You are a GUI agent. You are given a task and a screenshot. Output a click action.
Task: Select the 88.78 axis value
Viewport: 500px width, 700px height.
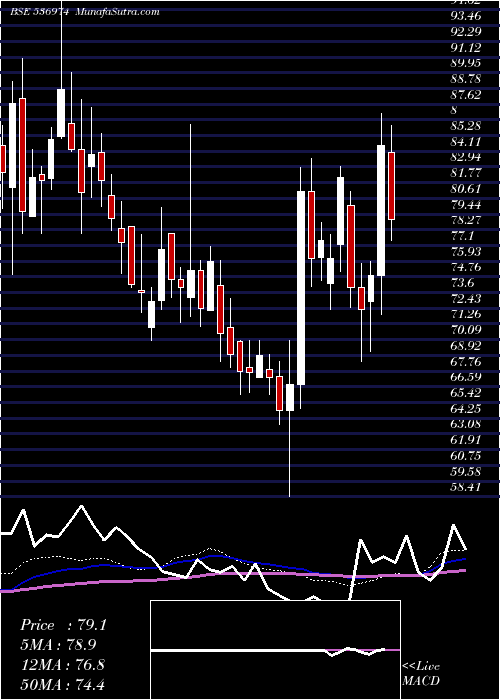(466, 79)
